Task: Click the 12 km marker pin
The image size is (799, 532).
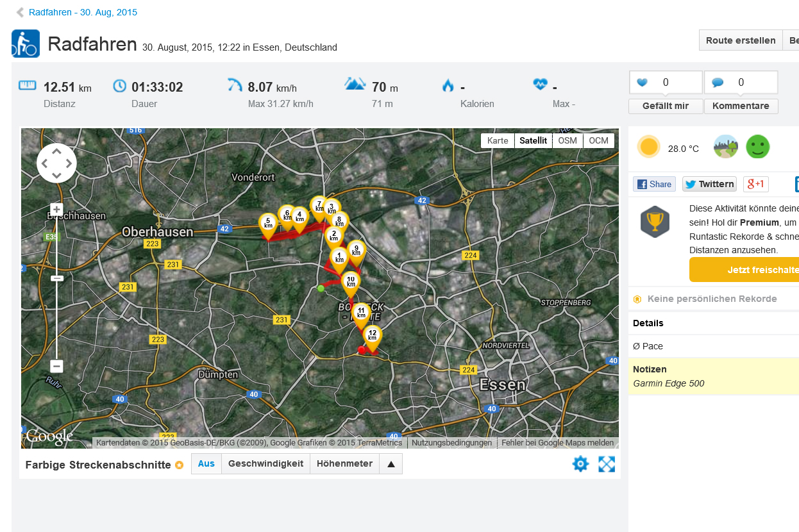Action: point(373,336)
